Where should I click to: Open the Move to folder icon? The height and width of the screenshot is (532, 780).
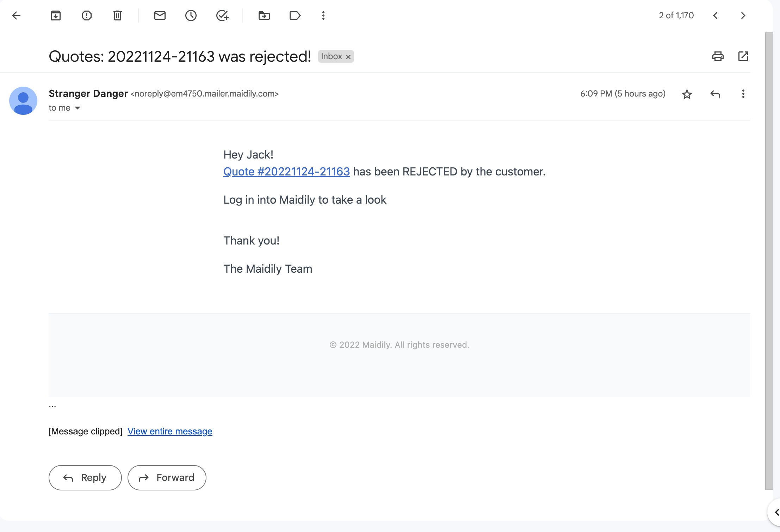point(264,16)
